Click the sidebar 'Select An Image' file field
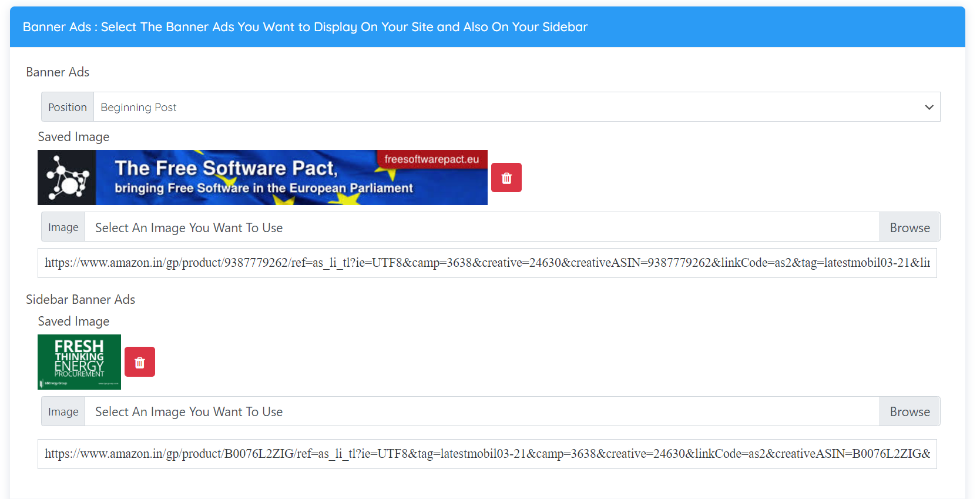Image resolution: width=980 pixels, height=499 pixels. pos(482,411)
